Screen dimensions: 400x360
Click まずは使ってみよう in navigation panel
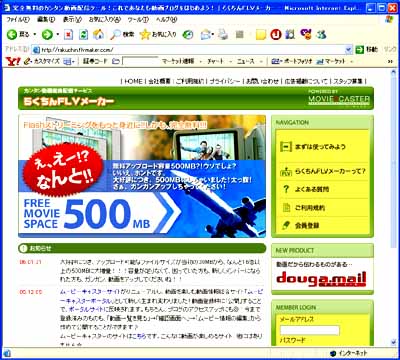click(320, 147)
